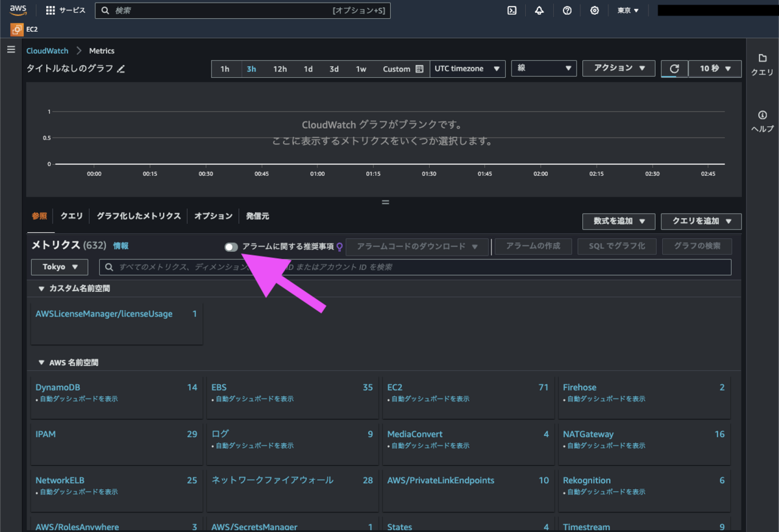Open the EBS namespace
The image size is (779, 532).
[x=219, y=387]
